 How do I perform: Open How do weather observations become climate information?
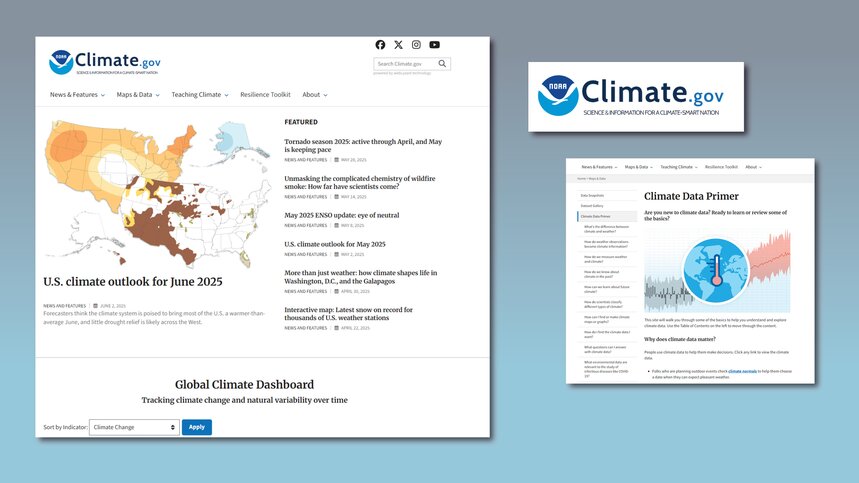click(x=606, y=244)
